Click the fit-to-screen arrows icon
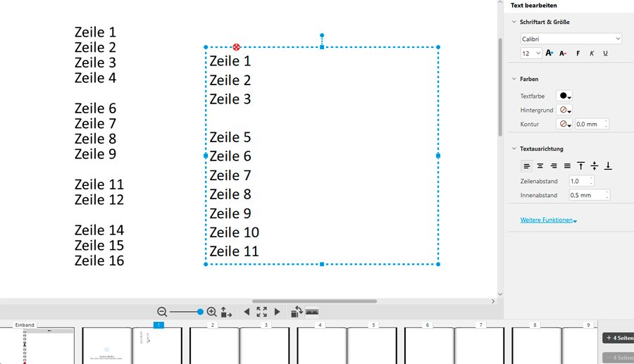Viewport: 634px width, 364px height. click(x=262, y=312)
